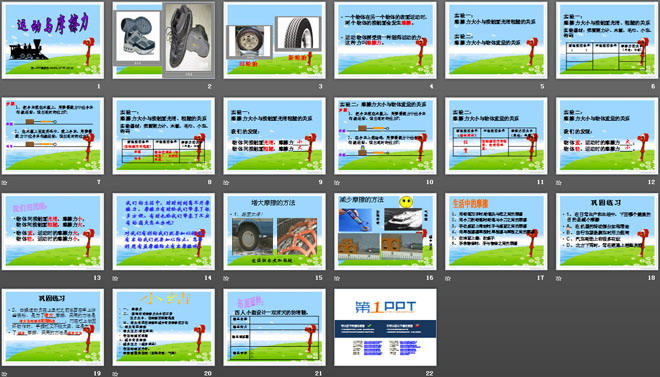Select slide 20 summary thumbnail with yellow title
The width and height of the screenshot is (660, 377).
164,327
